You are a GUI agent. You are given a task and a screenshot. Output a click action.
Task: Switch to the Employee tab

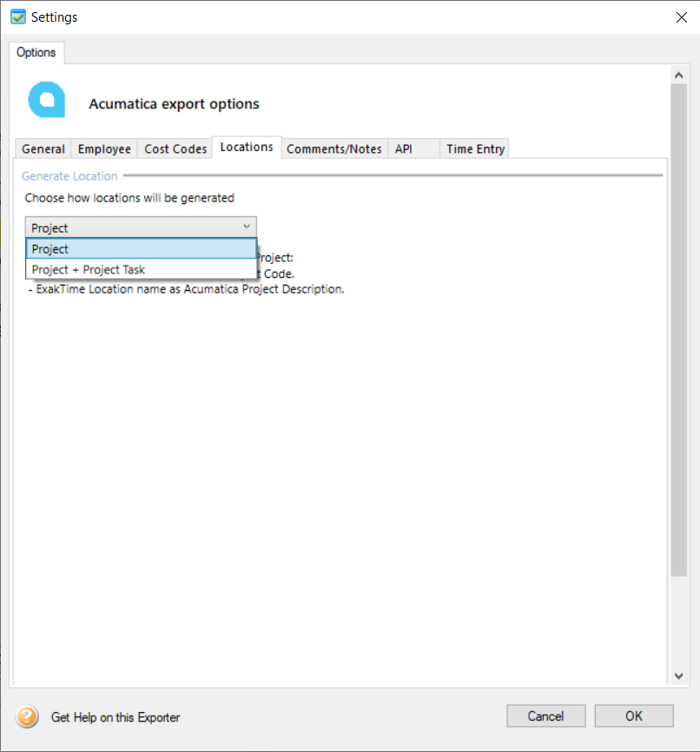(104, 149)
